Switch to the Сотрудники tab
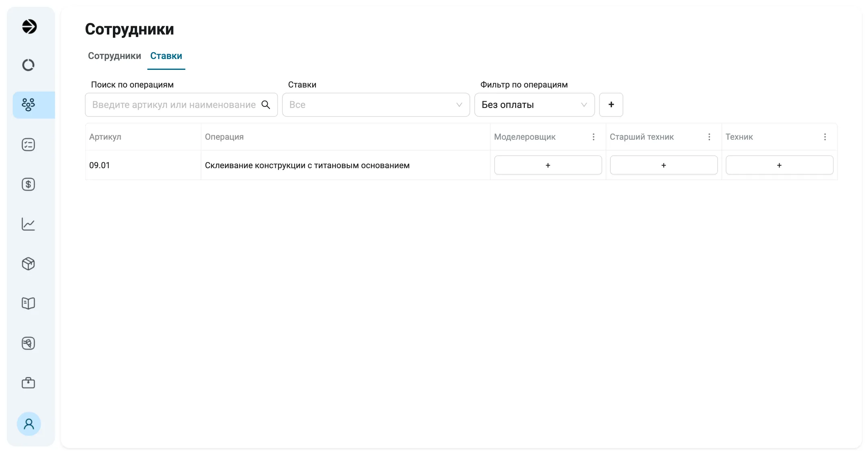The image size is (868, 454). click(x=115, y=56)
